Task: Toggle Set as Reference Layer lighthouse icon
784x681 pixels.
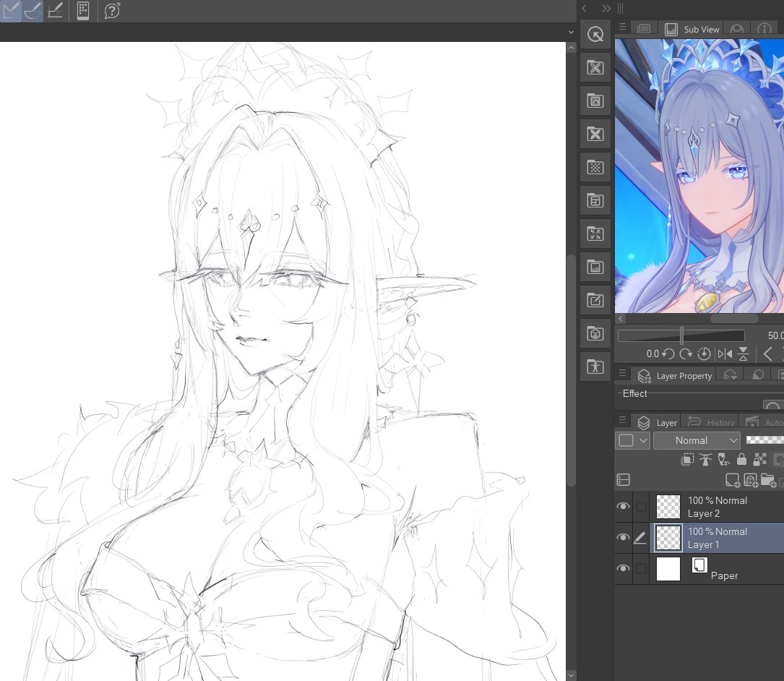Action: pyautogui.click(x=705, y=459)
